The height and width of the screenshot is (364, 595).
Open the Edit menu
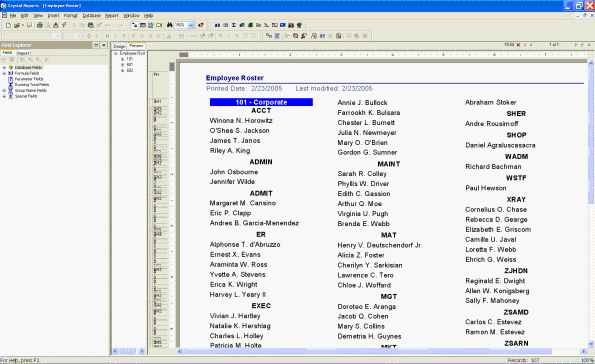point(25,16)
